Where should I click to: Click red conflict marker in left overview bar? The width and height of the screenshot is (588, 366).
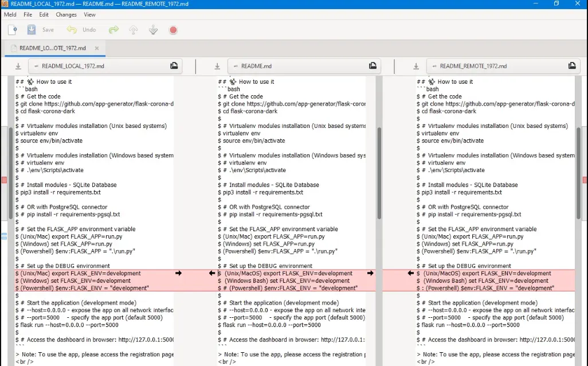tap(4, 180)
